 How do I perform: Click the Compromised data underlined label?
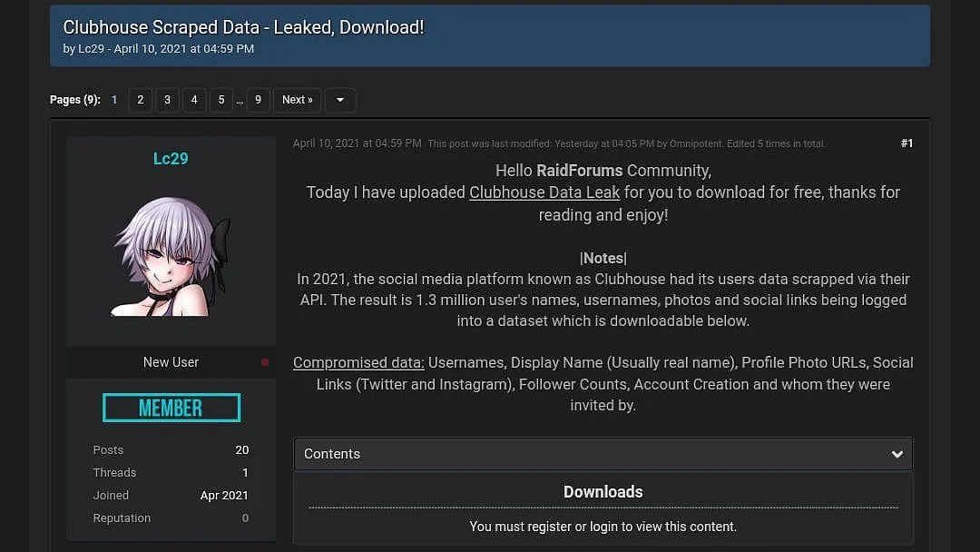[358, 363]
